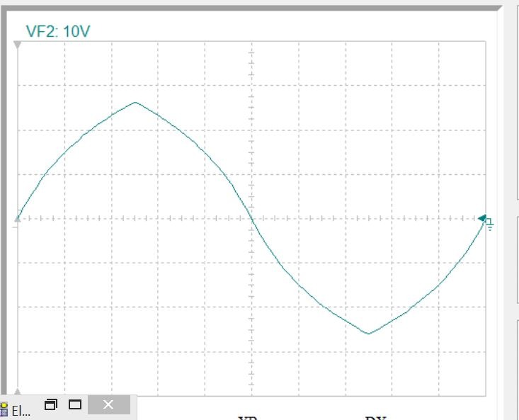The height and width of the screenshot is (420, 519).
Task: Click the positive peak of the VF2 waveform
Action: point(135,102)
